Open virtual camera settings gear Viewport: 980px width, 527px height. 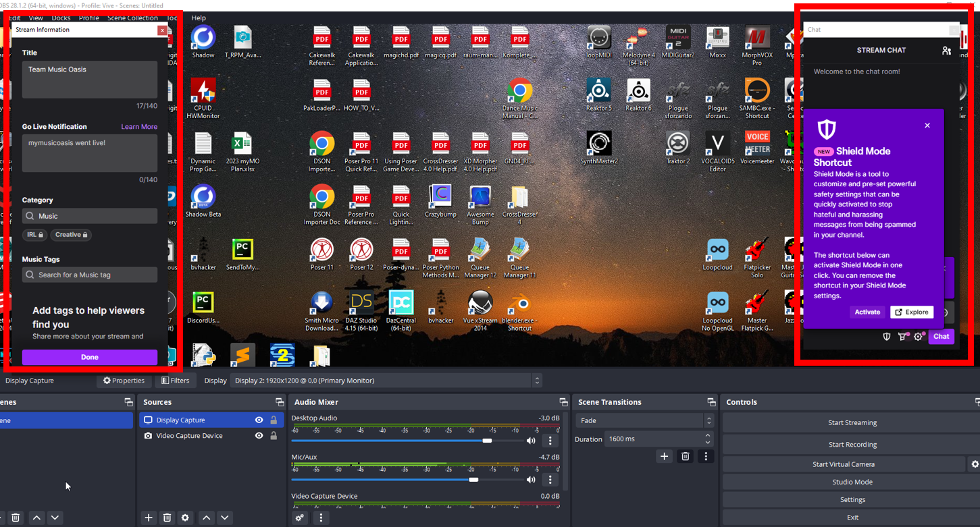tap(974, 464)
